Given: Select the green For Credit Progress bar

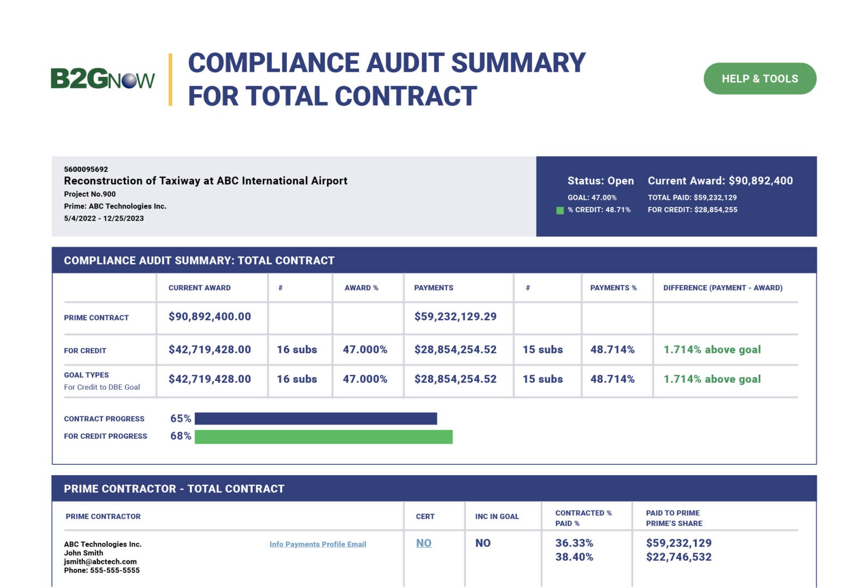Looking at the screenshot, I should [x=323, y=437].
